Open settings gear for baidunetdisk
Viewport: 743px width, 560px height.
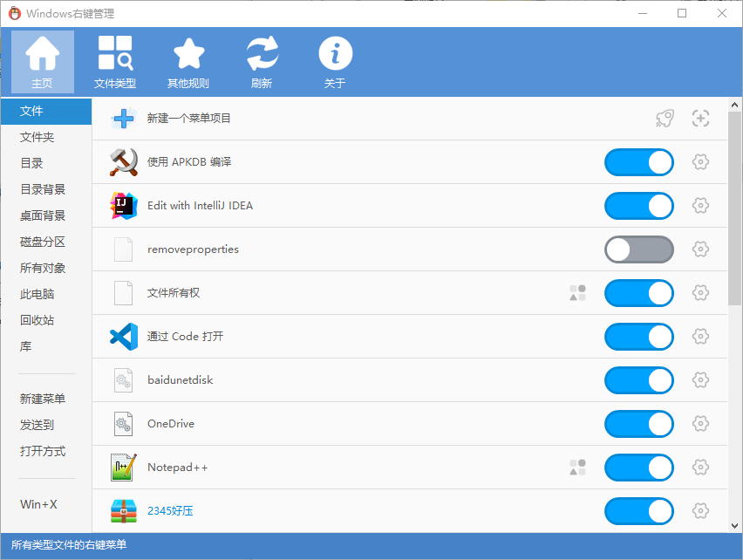(x=700, y=380)
